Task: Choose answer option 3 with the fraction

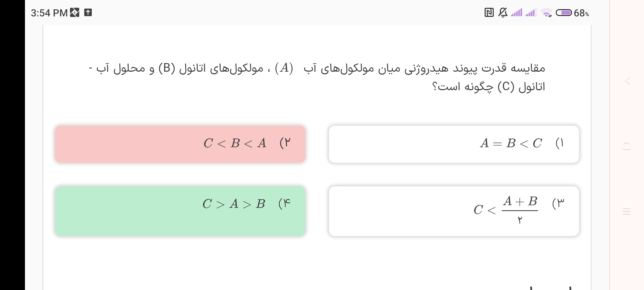Action: 454,211
